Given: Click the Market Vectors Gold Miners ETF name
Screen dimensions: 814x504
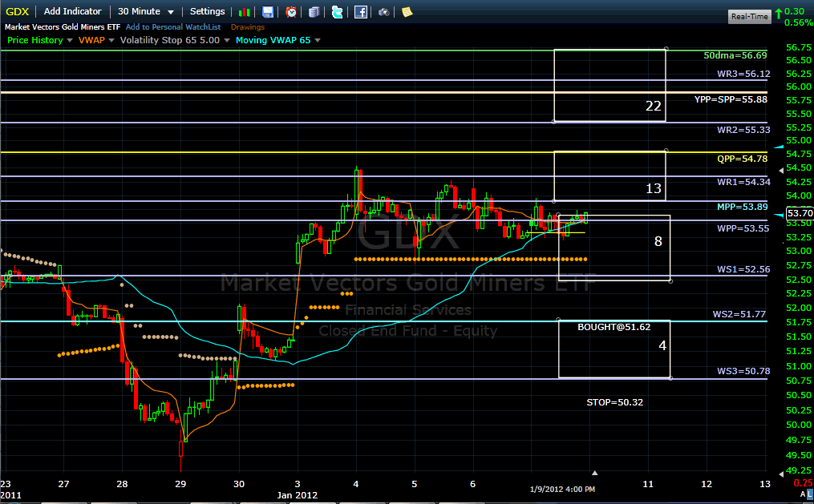Looking at the screenshot, I should coord(63,27).
